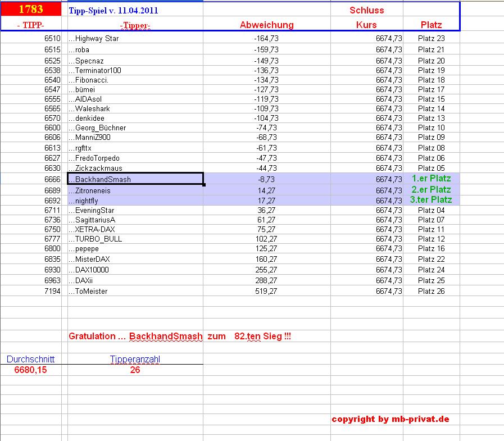Select the '...Zitroneneis' cell
This screenshot has height=441, width=504.
click(135, 190)
